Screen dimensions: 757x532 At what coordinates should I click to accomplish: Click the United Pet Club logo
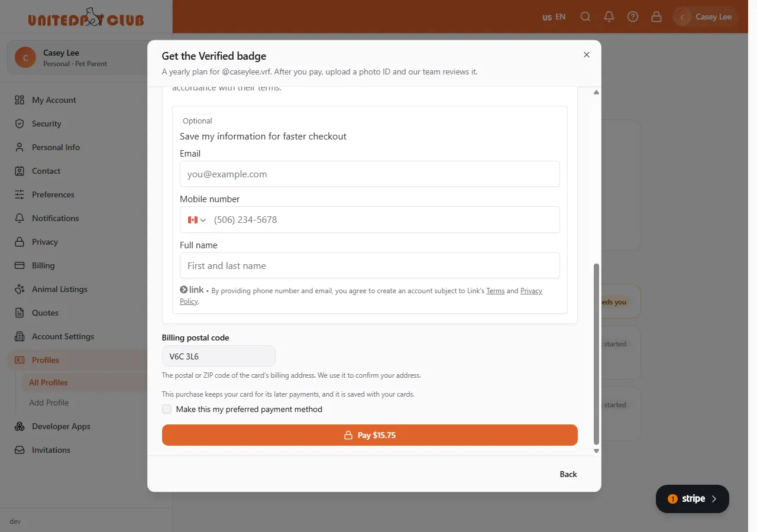[86, 17]
